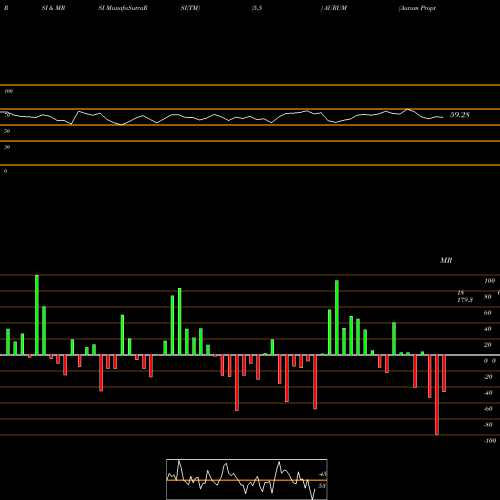Click the -40 label on MR axis
Image resolution: width=500 pixels, height=500 pixels.
point(488,393)
